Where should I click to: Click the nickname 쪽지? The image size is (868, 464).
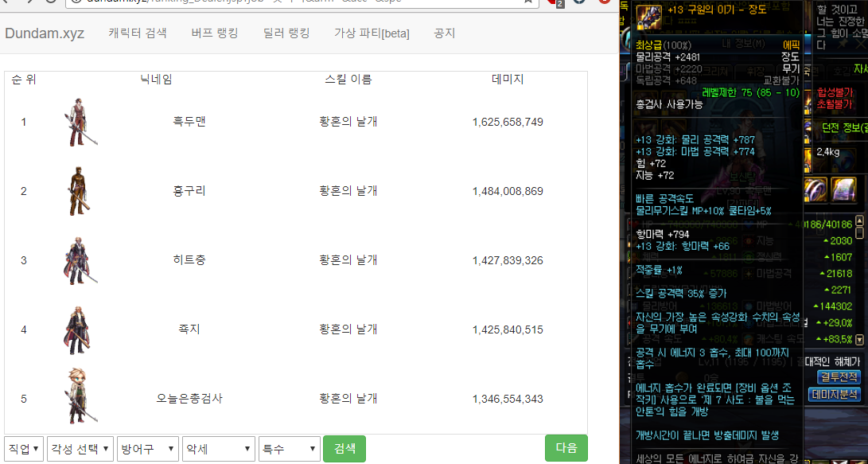(x=189, y=329)
